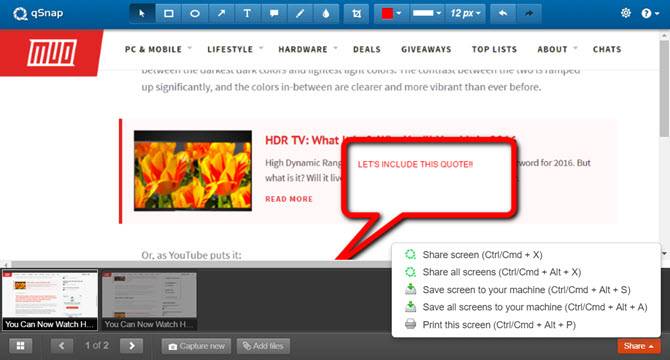The image size is (670, 360).
Task: Select the arrow drawing tool
Action: [x=221, y=13]
